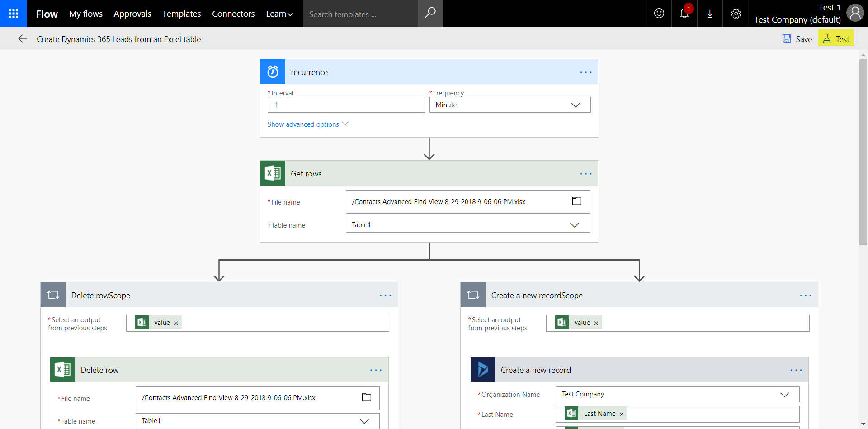
Task: Click the scrollbar down arrow
Action: (x=863, y=424)
